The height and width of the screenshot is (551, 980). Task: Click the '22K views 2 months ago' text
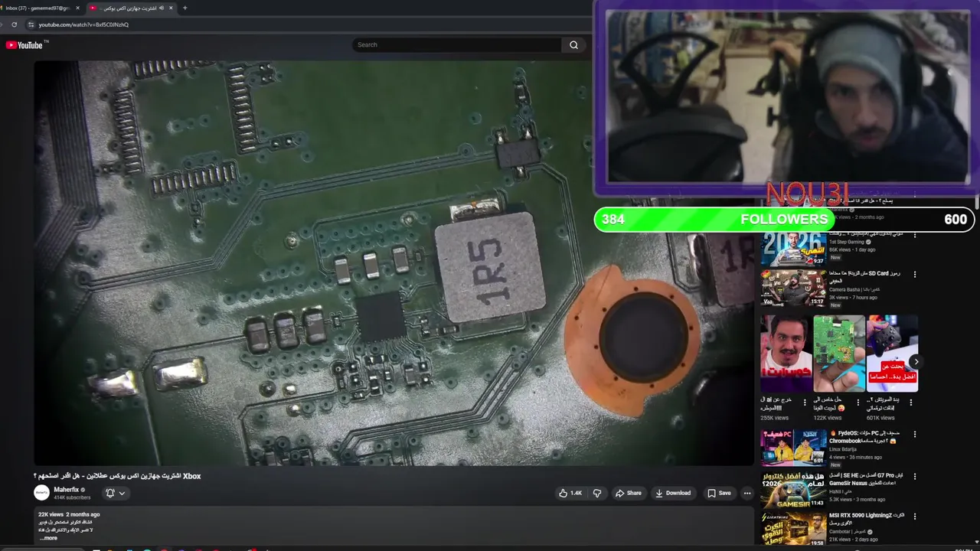(x=70, y=514)
